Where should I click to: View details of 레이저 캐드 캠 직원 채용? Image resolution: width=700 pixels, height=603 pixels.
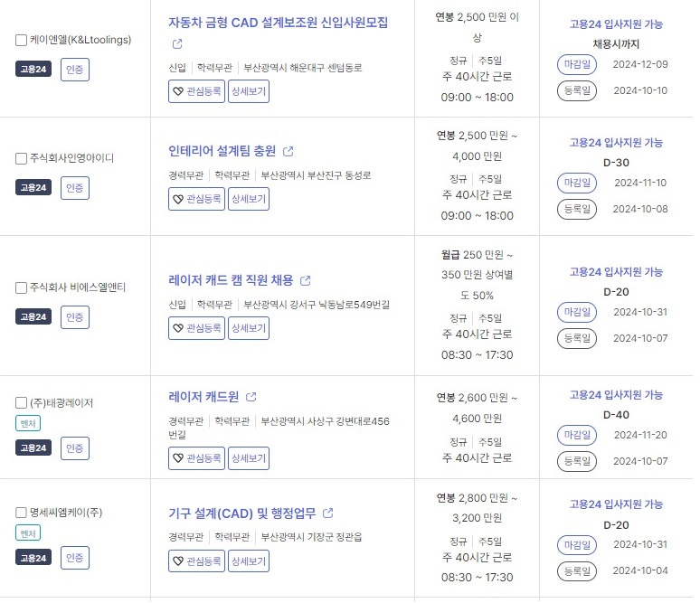click(x=249, y=328)
